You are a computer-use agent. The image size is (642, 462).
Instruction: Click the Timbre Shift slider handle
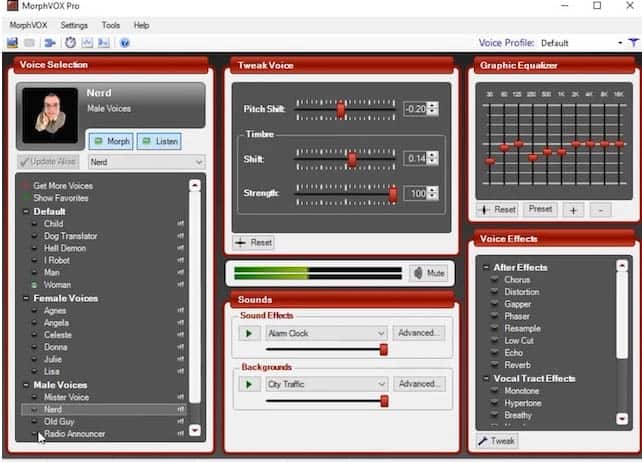pyautogui.click(x=352, y=159)
